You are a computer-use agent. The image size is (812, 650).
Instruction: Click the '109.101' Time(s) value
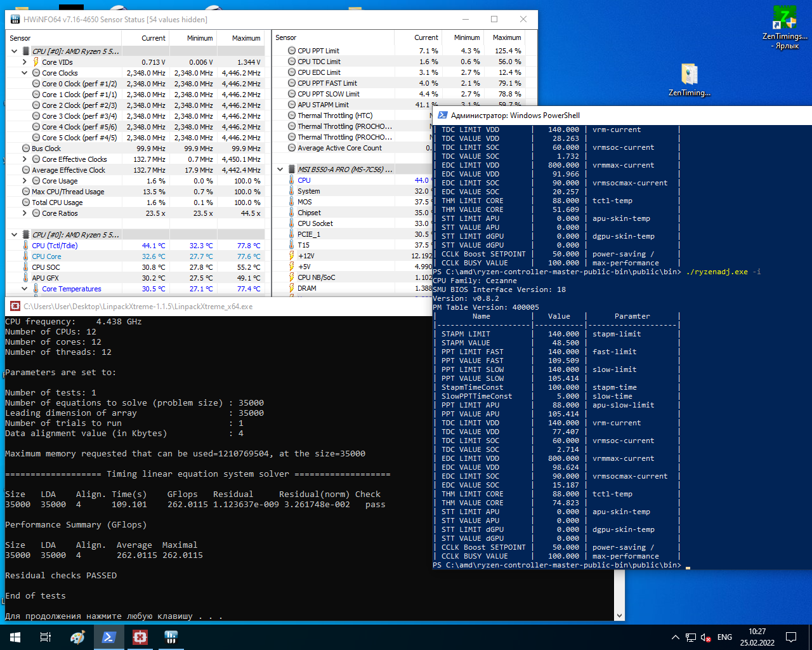129,505
